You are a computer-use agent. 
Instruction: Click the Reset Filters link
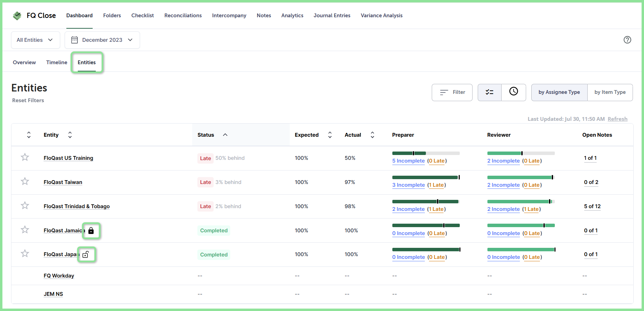click(28, 100)
